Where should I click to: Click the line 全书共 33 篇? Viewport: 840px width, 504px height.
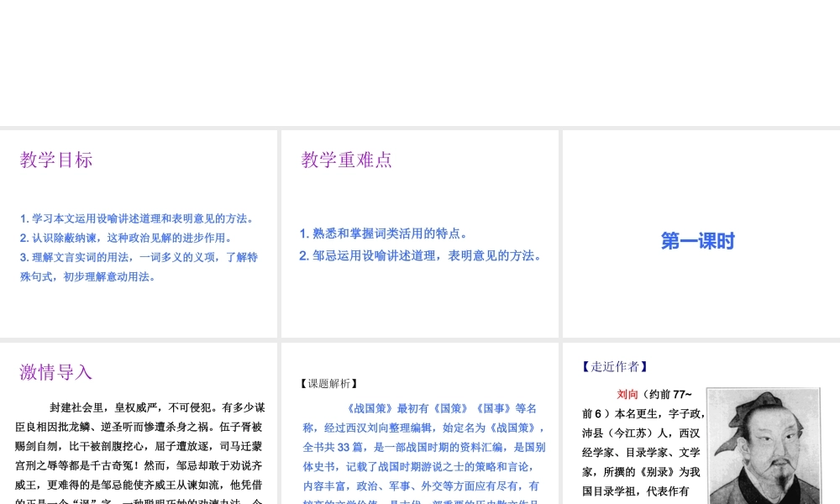coord(423,447)
